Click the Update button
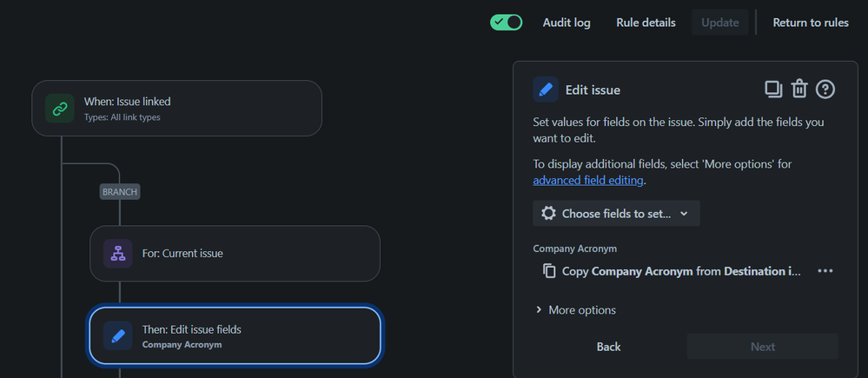868x378 pixels. (720, 23)
